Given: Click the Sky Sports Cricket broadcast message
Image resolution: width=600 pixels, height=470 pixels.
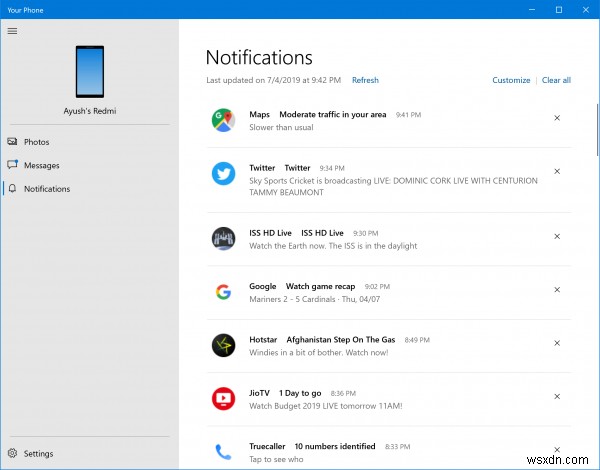Looking at the screenshot, I should [x=393, y=186].
